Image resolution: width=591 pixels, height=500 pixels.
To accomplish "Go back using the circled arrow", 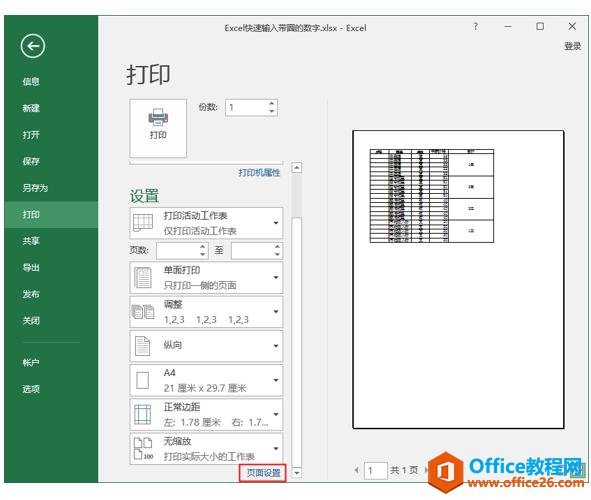I will 33,46.
